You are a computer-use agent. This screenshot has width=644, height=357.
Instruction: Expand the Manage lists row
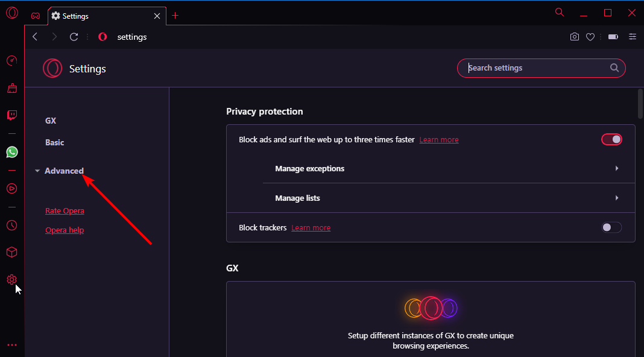[x=449, y=198]
